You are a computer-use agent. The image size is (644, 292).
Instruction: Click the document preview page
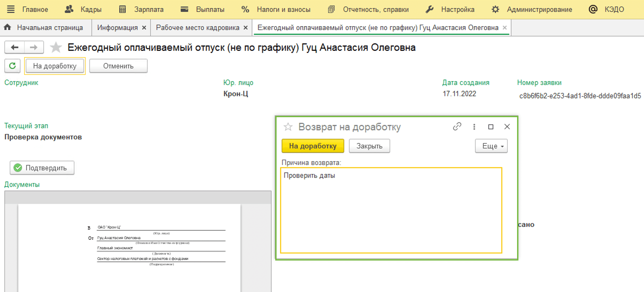[129, 248]
